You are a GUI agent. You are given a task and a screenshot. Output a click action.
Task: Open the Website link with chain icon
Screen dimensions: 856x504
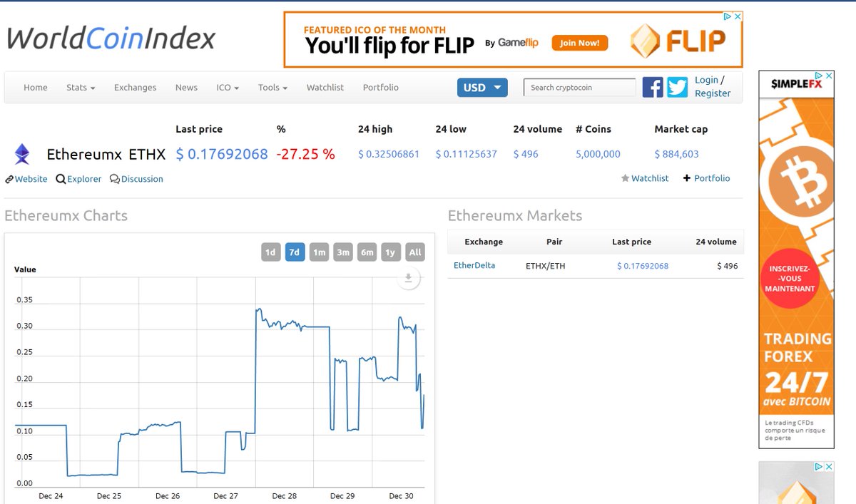(x=26, y=179)
